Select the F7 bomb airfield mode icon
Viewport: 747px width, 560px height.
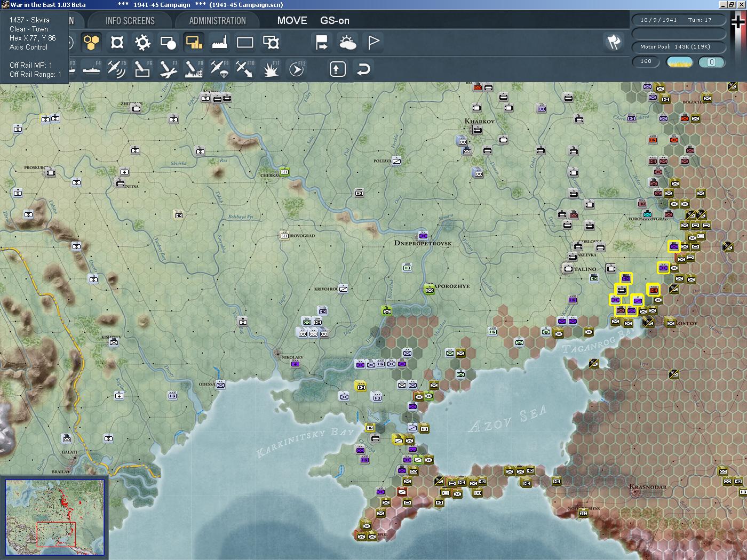click(x=168, y=69)
